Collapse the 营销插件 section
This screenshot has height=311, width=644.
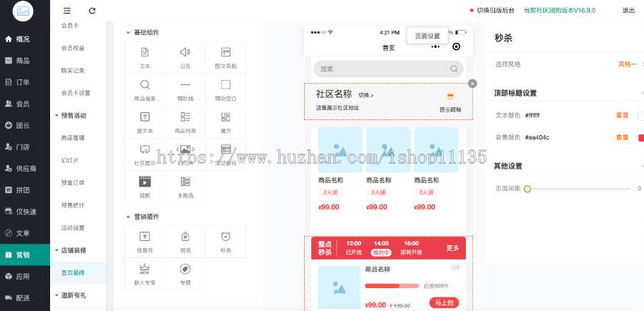(128, 217)
